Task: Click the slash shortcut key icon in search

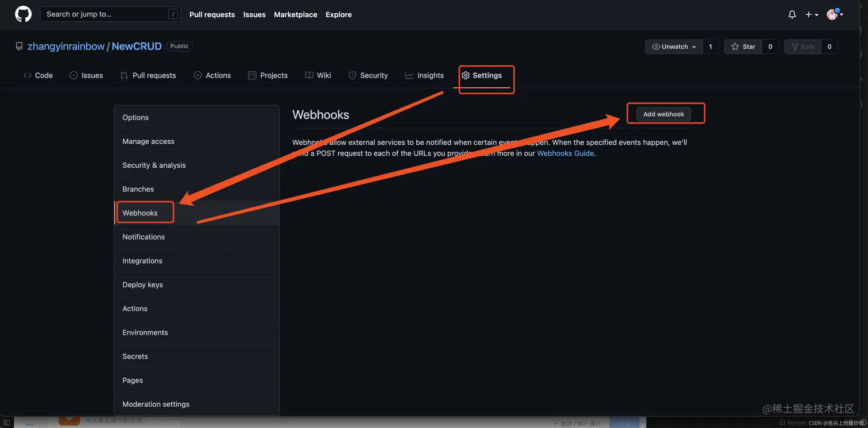Action: (x=173, y=14)
